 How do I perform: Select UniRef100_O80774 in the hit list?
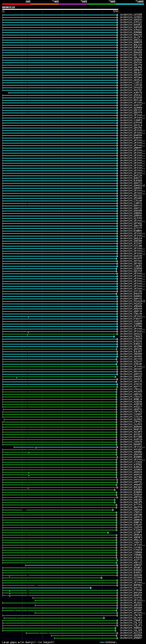(x=131, y=65)
